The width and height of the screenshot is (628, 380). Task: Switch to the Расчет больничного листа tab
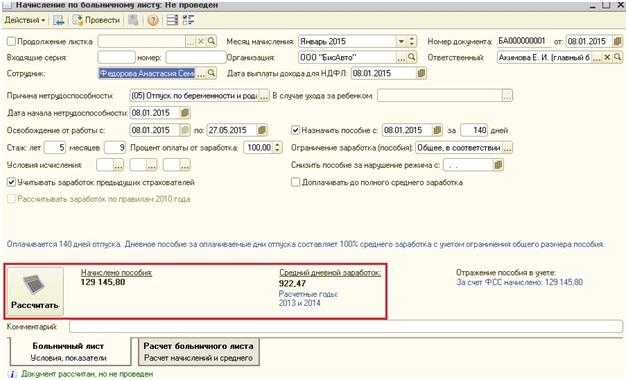[199, 352]
